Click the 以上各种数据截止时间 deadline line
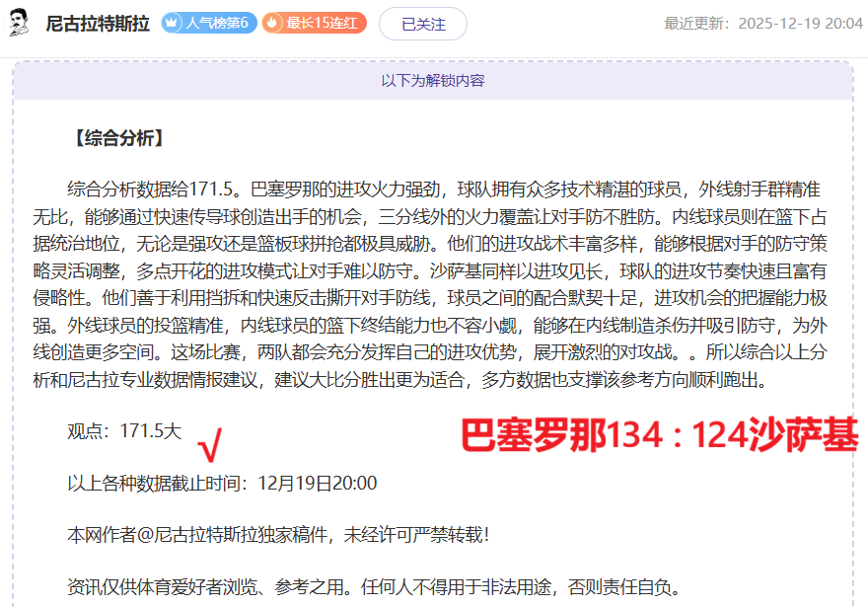868x607 pixels. point(222,484)
